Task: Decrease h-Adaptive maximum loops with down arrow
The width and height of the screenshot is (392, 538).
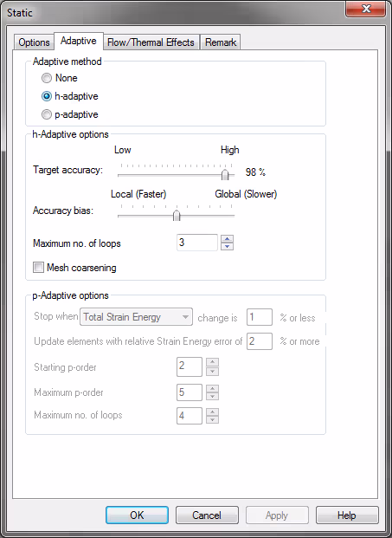Action: pos(227,246)
